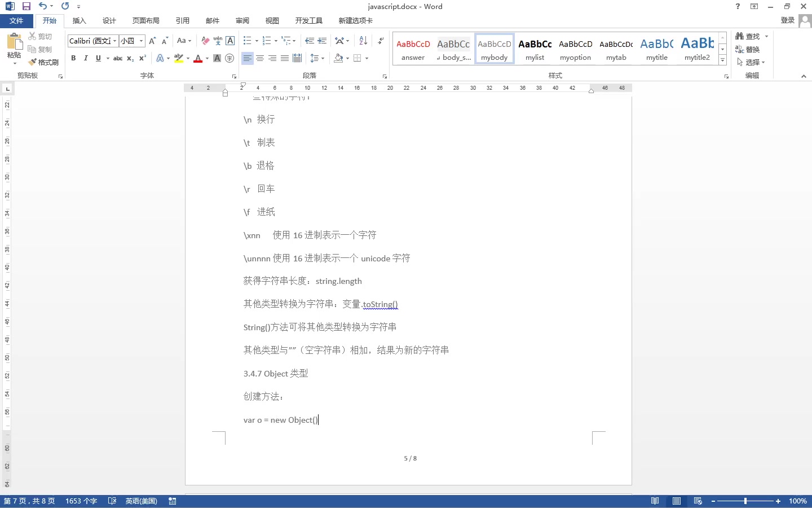This screenshot has height=508, width=812.
Task: Click the 100% zoom level indicator
Action: pyautogui.click(x=798, y=501)
